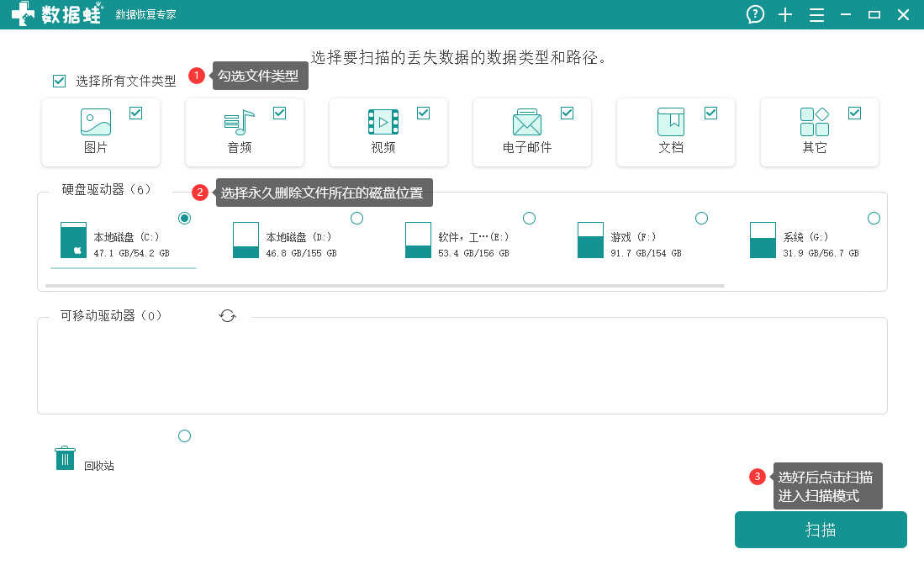This screenshot has height=565, width=924.
Task: Uncheck the 电子邮件 checkbox
Action: (x=567, y=113)
